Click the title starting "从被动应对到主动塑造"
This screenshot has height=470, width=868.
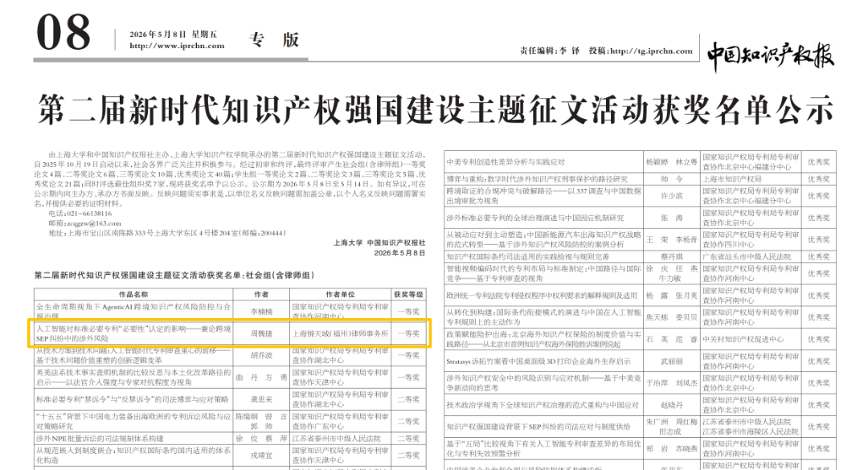543,239
